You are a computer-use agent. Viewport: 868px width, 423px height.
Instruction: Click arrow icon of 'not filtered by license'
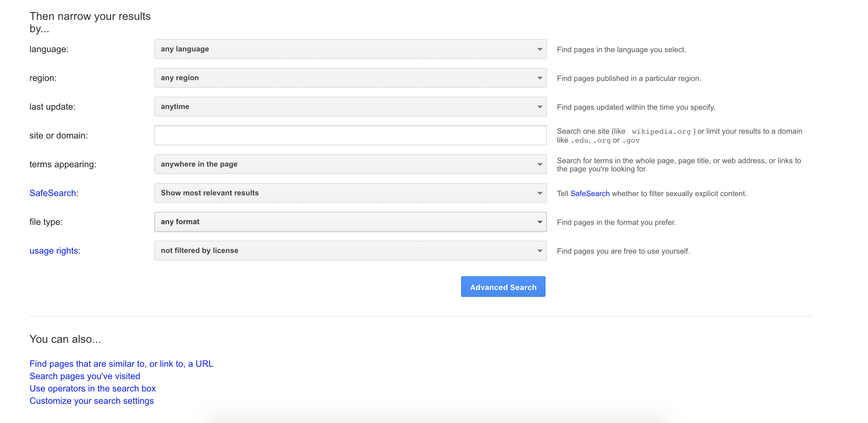click(x=540, y=251)
